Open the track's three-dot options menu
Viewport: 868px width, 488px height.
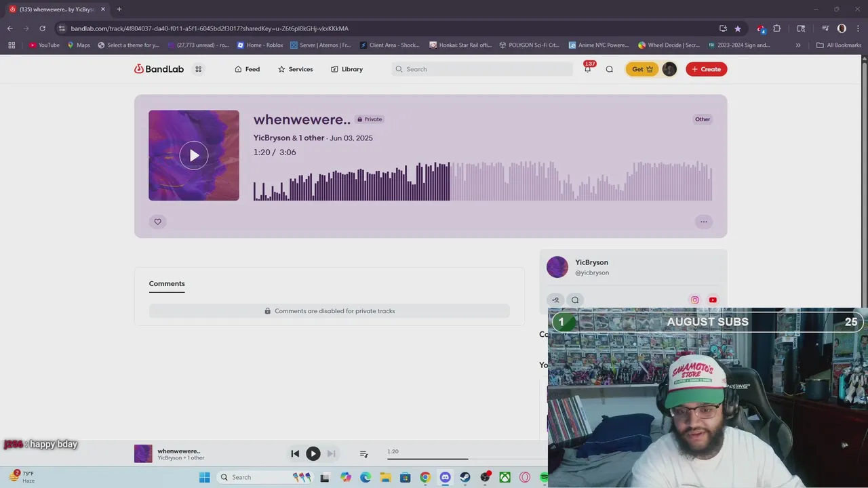coord(703,222)
